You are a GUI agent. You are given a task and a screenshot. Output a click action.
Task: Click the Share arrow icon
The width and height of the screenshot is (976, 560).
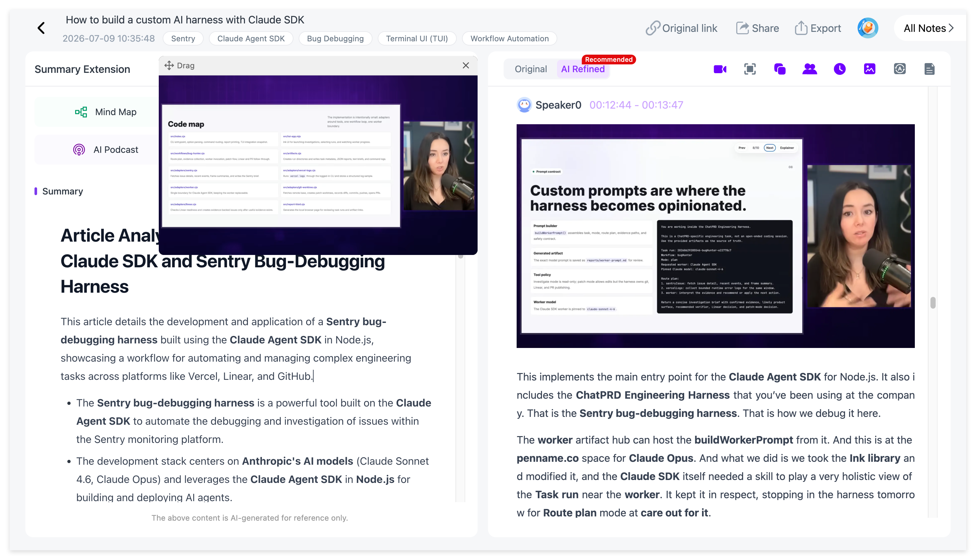(x=742, y=28)
